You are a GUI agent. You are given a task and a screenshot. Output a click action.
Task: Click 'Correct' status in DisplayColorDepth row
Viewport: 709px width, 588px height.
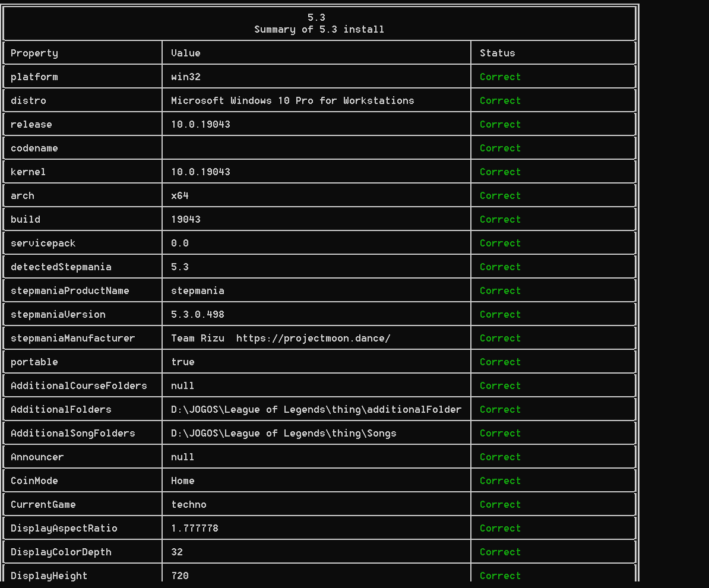(500, 552)
